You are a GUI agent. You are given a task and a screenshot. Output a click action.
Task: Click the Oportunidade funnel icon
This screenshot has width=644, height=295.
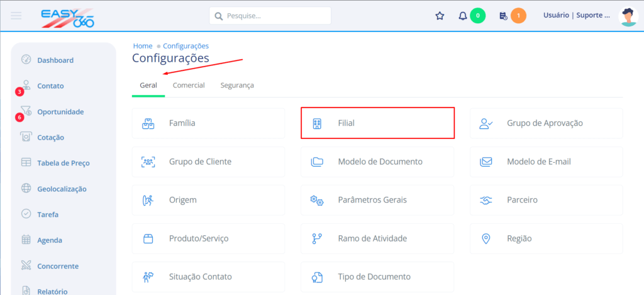click(26, 111)
